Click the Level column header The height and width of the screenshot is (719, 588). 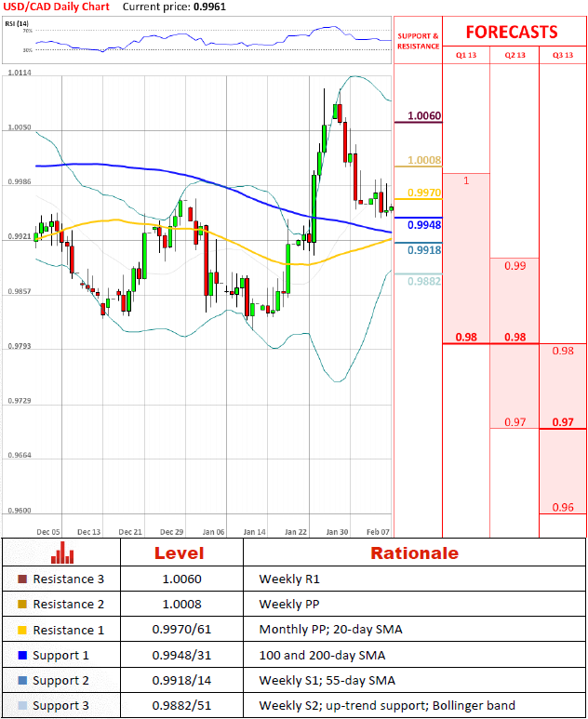(179, 553)
